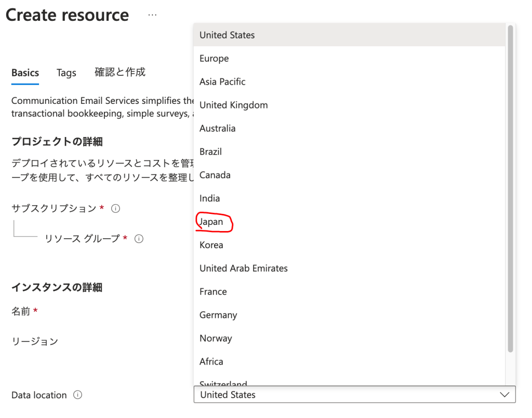The height and width of the screenshot is (418, 532).
Task: Choose Australia from the dropdown
Action: click(x=218, y=128)
